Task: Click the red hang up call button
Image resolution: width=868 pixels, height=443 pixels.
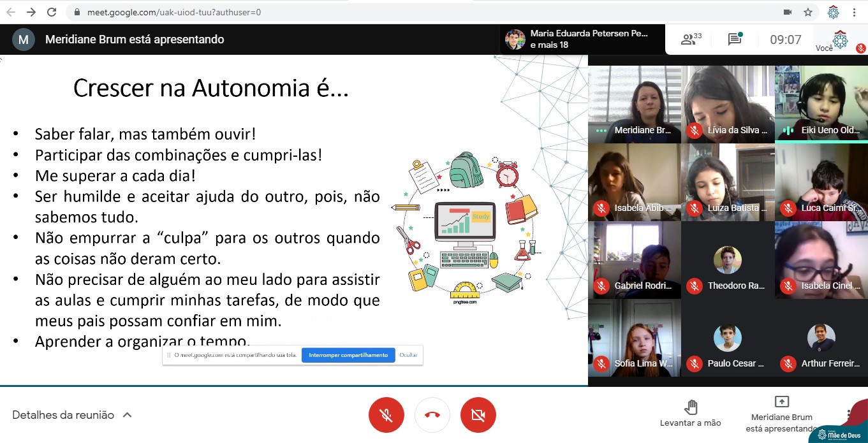Action: click(432, 415)
